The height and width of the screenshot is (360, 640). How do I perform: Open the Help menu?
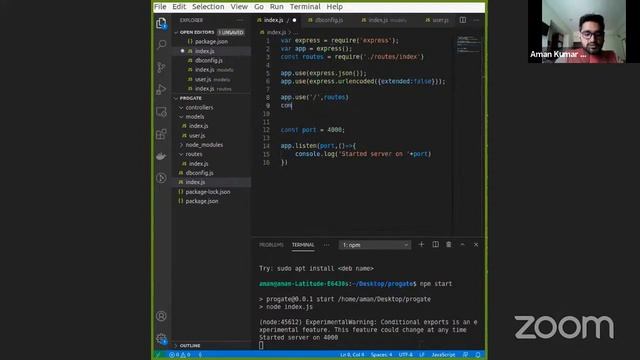[334, 7]
